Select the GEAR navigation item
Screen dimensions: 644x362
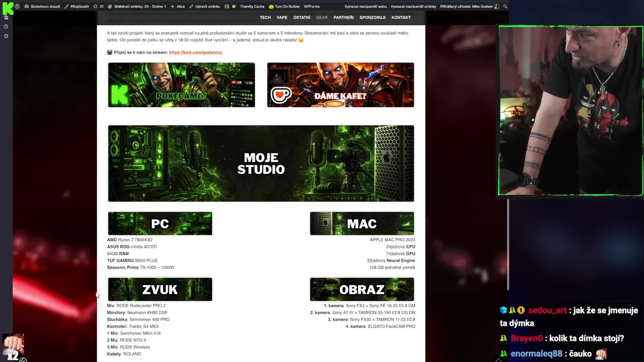coord(321,18)
